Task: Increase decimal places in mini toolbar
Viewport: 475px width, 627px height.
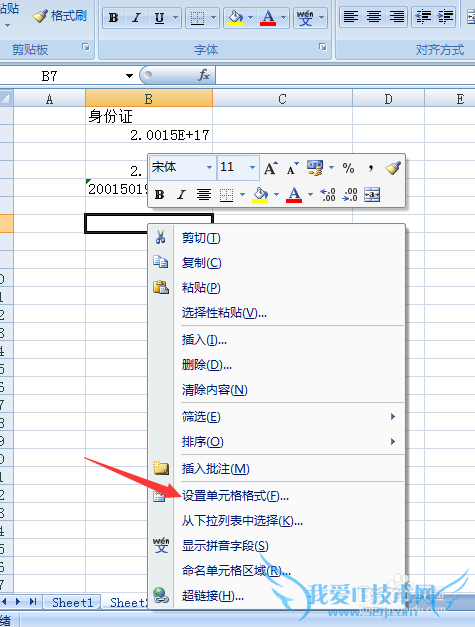Action: tap(328, 195)
